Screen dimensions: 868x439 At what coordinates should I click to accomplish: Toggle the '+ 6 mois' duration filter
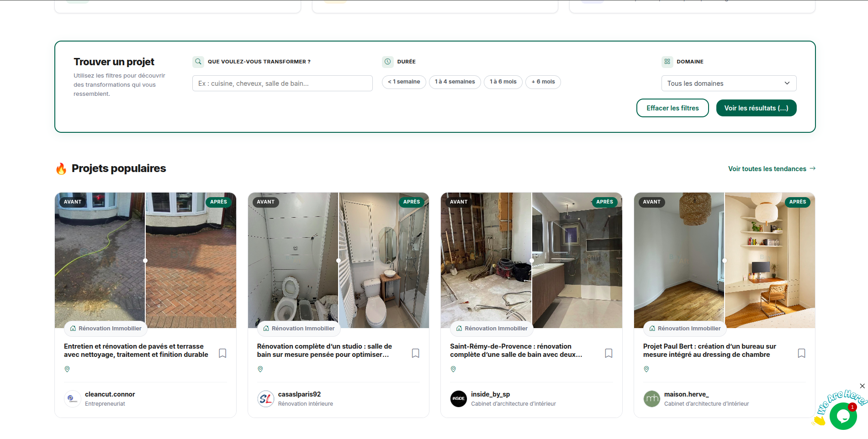[543, 82]
